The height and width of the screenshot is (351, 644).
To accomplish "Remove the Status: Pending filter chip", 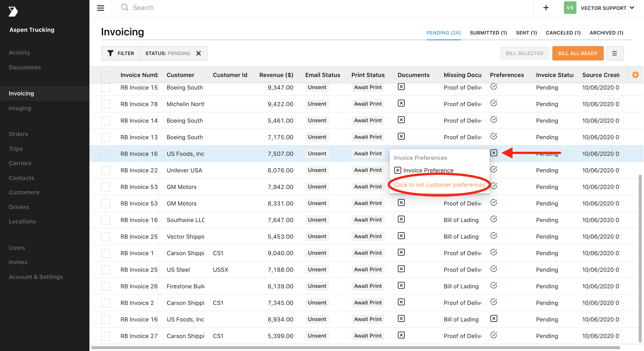I will pos(199,53).
